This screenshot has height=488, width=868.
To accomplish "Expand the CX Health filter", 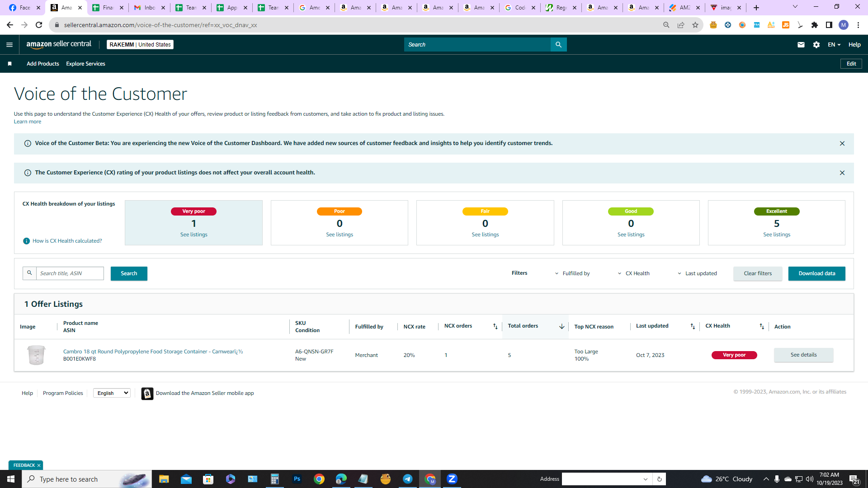I will (633, 273).
